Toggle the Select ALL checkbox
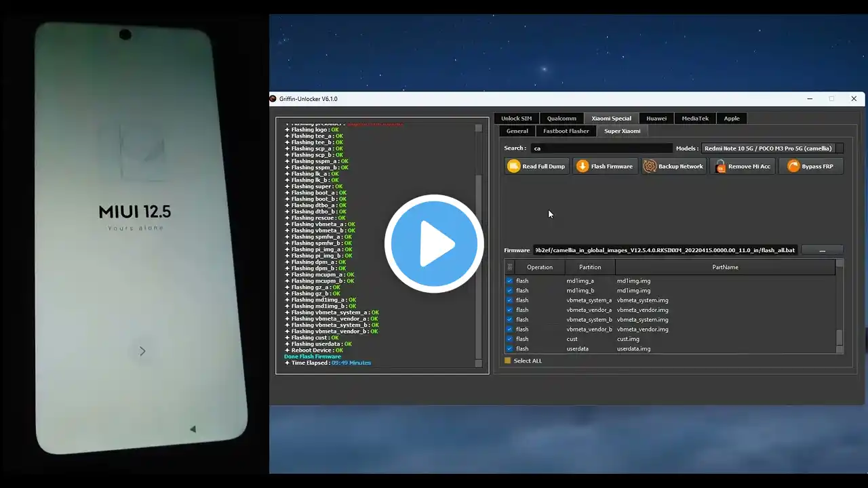This screenshot has height=488, width=868. pos(507,361)
